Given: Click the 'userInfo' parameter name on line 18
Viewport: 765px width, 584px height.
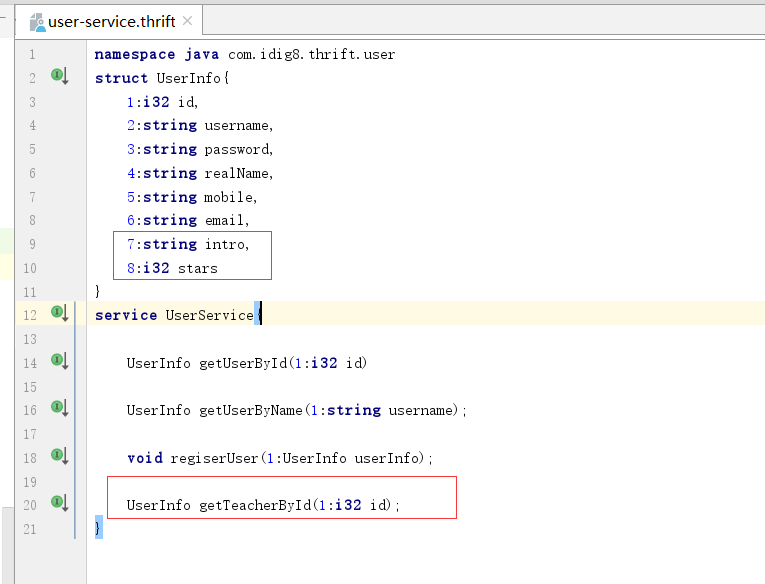Looking at the screenshot, I should (387, 458).
